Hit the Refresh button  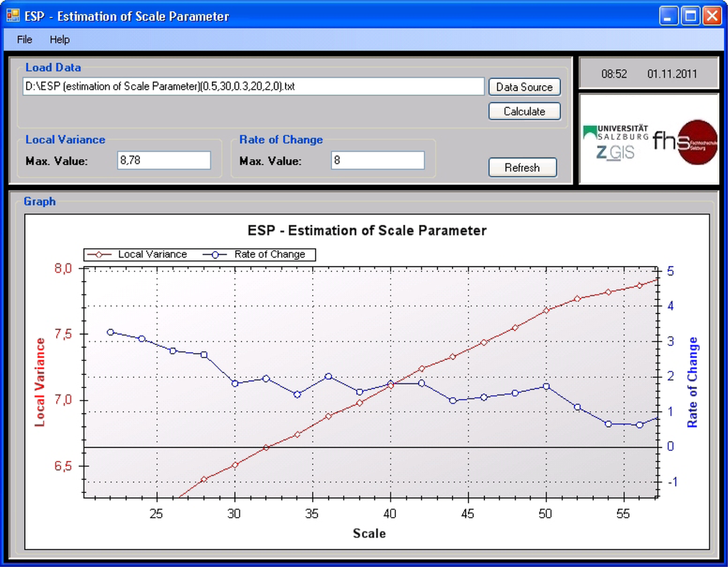[x=522, y=168]
